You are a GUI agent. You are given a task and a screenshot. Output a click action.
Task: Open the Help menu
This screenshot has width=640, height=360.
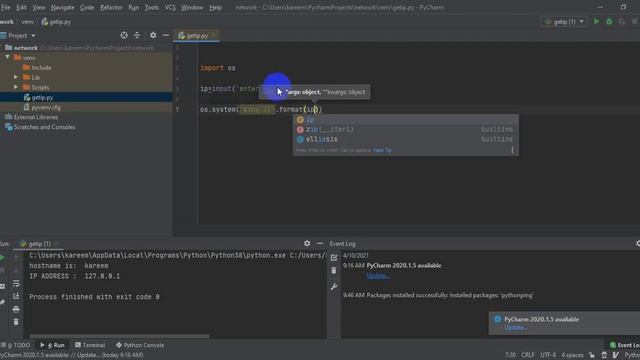click(215, 7)
